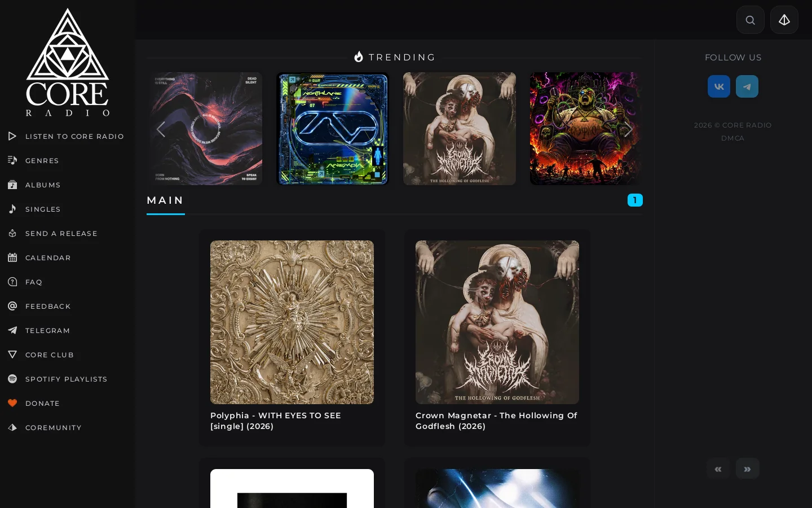Slide trending carousel to previous items
This screenshot has width=812, height=508.
pos(161,129)
